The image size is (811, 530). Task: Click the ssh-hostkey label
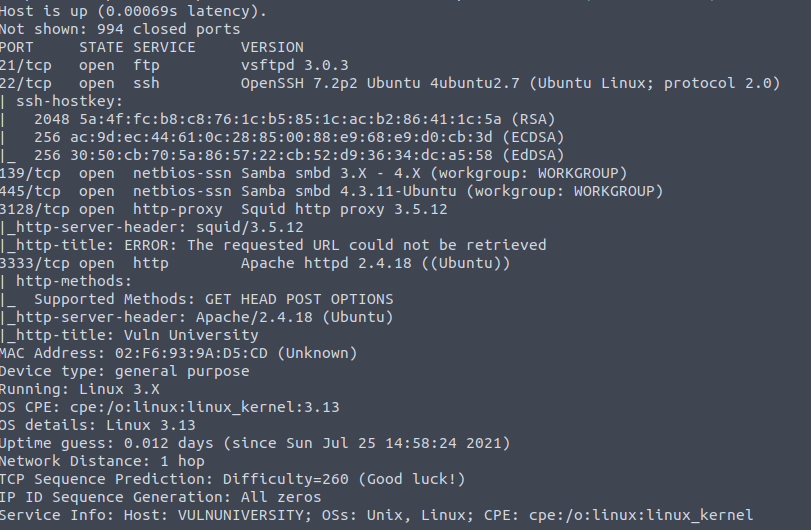pyautogui.click(x=69, y=101)
